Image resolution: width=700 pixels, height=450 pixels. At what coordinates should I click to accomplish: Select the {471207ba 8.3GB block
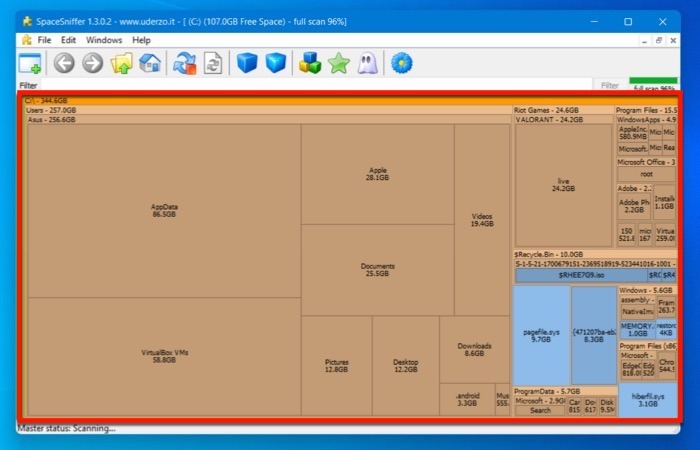(594, 336)
